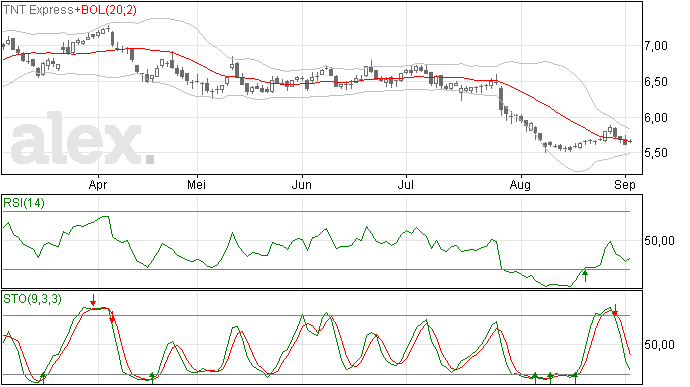Click the Apr month label on time axis
The image size is (690, 387).
98,184
